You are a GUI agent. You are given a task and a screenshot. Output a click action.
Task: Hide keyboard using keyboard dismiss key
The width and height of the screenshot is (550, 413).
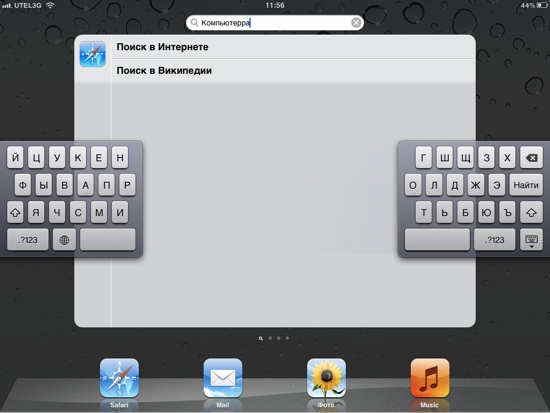coord(531,240)
